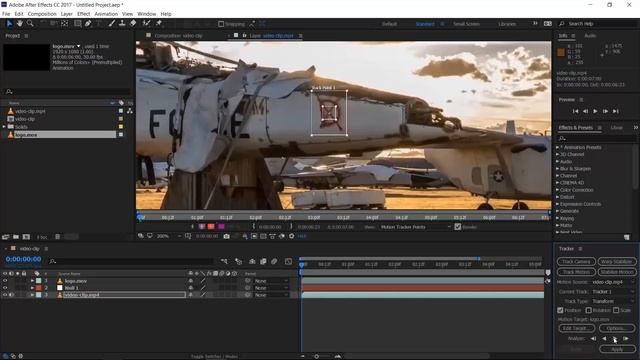Open the Window menu
The image size is (640, 360).
(147, 14)
